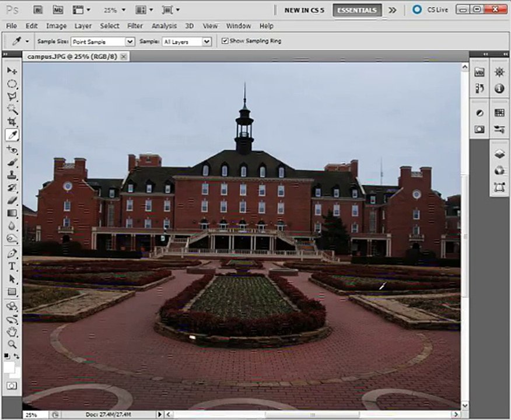
Task: Select the Move tool
Action: coord(12,71)
